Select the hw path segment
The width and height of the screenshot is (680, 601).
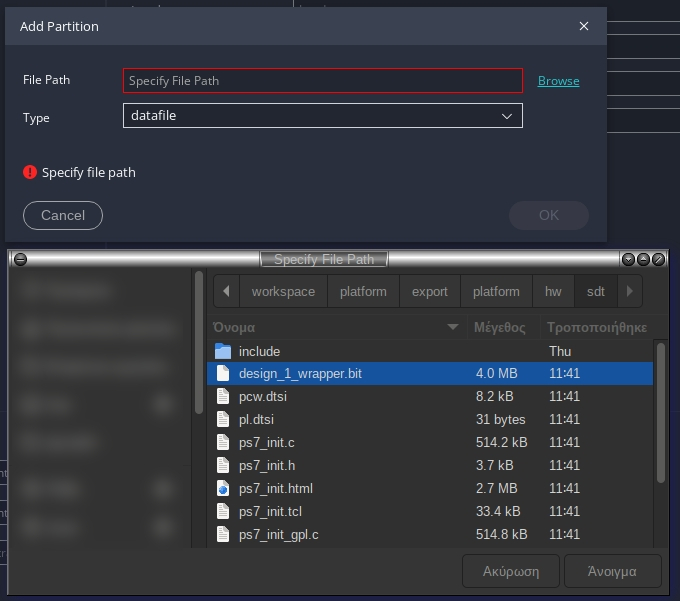coord(553,291)
